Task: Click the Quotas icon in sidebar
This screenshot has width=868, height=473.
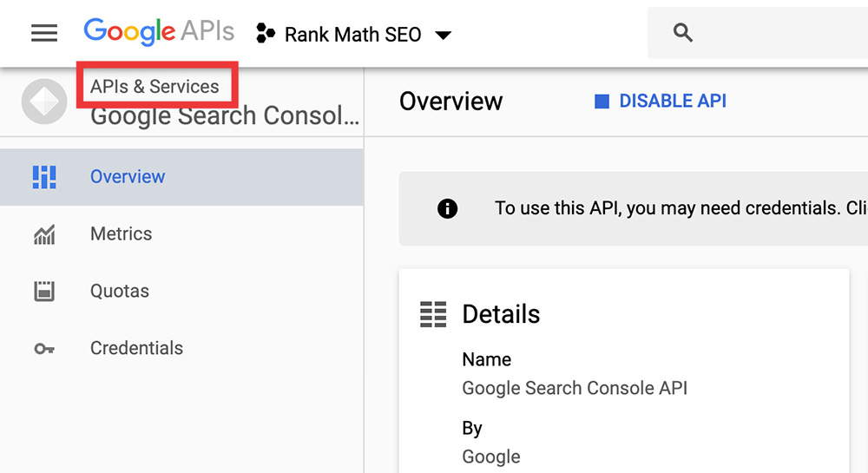Action: coord(44,292)
